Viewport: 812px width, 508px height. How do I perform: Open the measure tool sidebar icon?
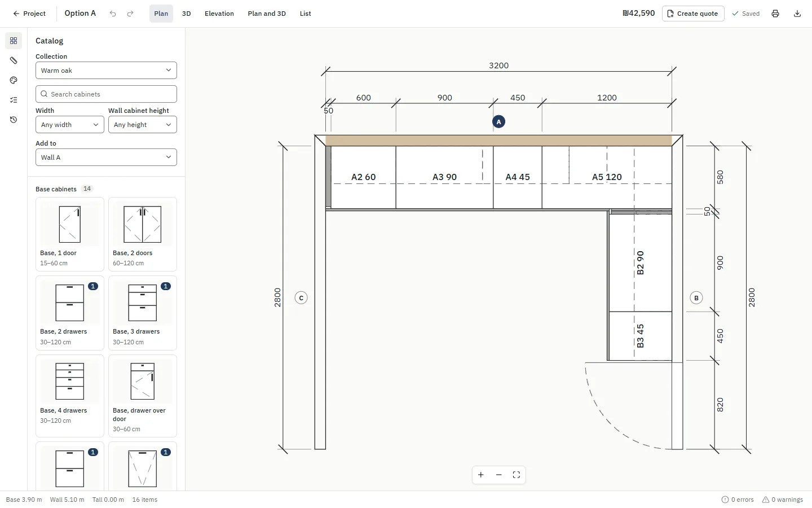tap(14, 60)
